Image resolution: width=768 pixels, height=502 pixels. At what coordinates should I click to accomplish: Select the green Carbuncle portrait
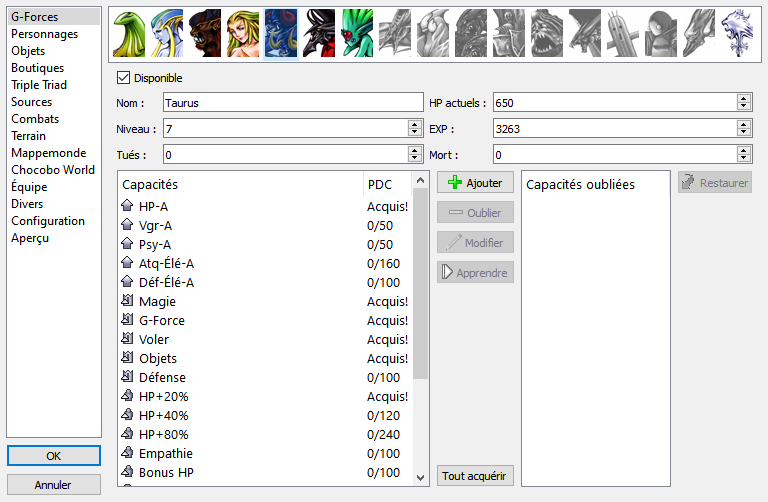pyautogui.click(x=357, y=34)
